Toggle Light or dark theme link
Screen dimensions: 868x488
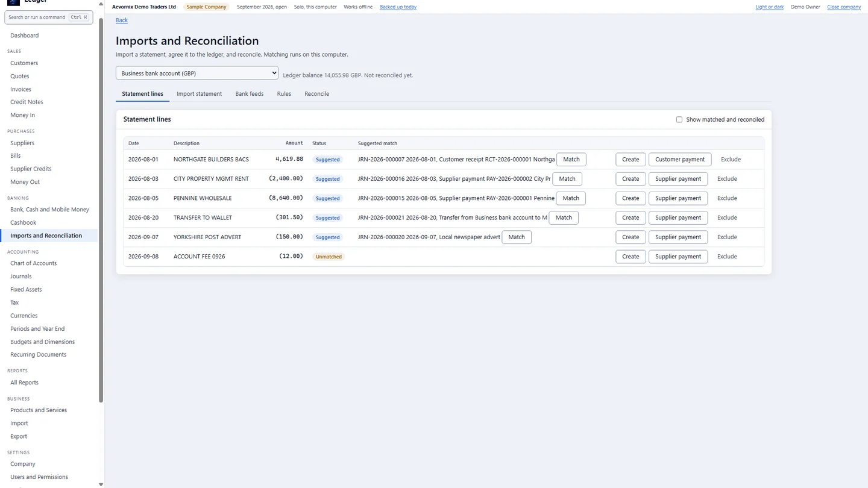click(x=770, y=7)
